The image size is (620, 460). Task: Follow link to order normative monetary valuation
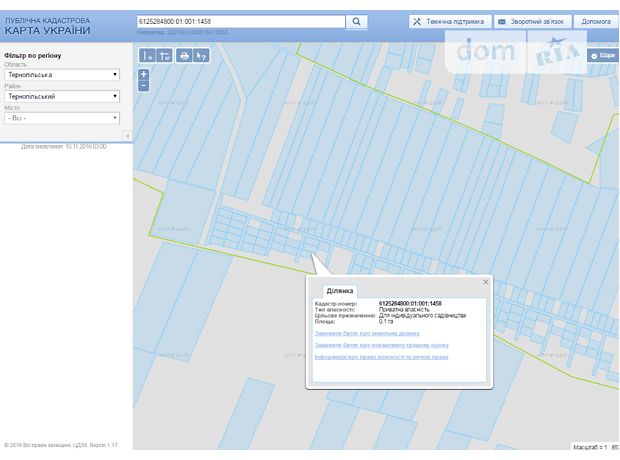click(382, 345)
